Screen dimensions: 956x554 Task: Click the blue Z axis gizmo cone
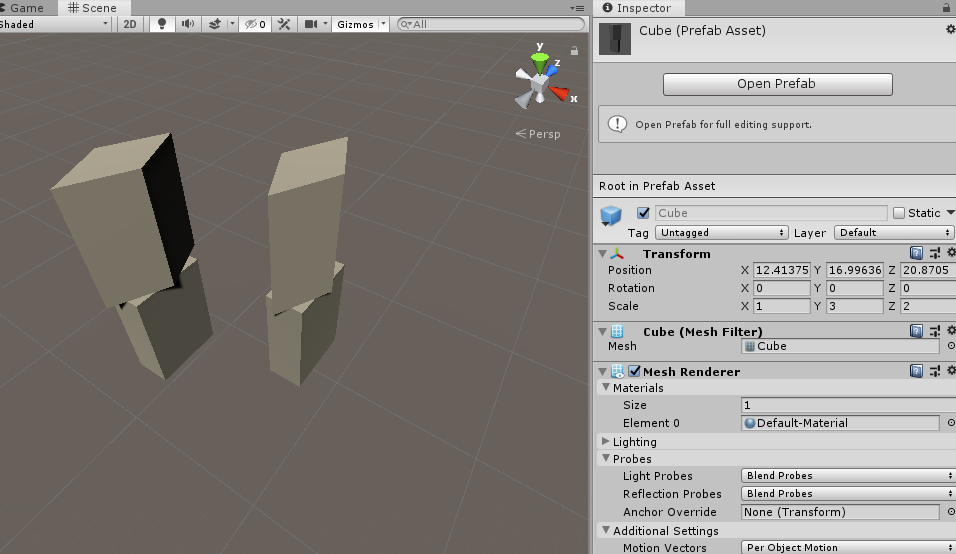(552, 70)
